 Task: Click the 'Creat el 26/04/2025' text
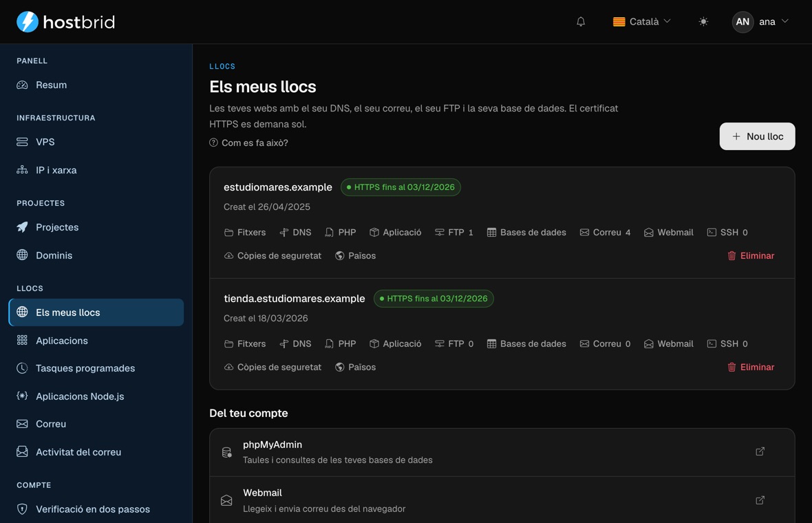pyautogui.click(x=267, y=206)
